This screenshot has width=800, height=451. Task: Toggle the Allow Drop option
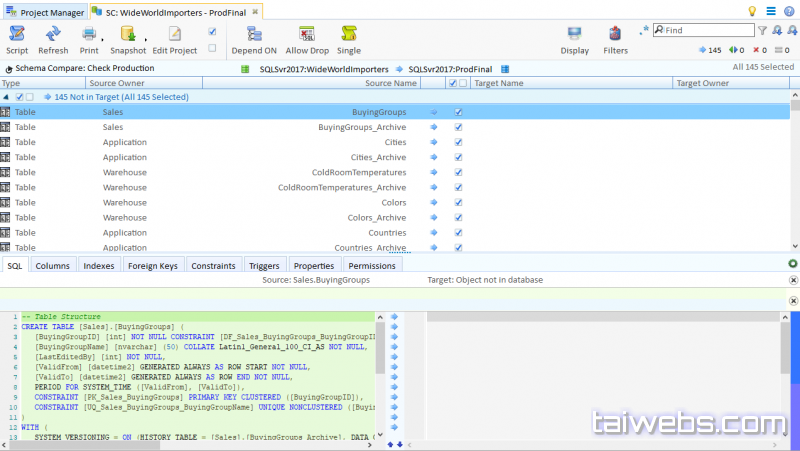[x=307, y=35]
